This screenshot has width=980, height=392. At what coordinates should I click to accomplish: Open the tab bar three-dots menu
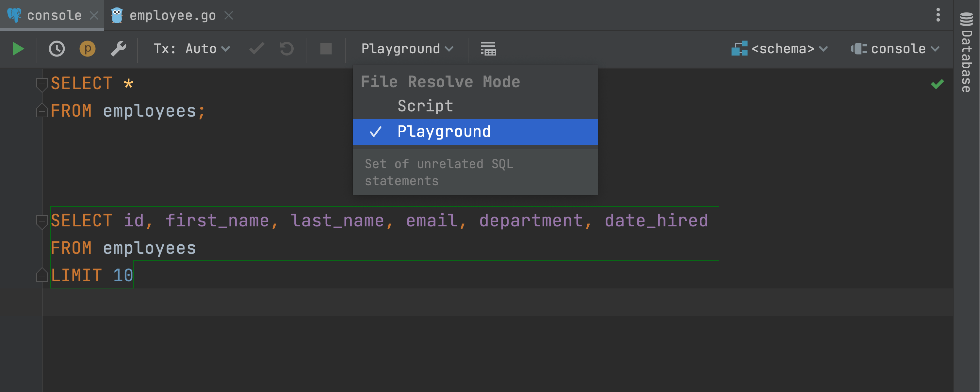click(938, 15)
